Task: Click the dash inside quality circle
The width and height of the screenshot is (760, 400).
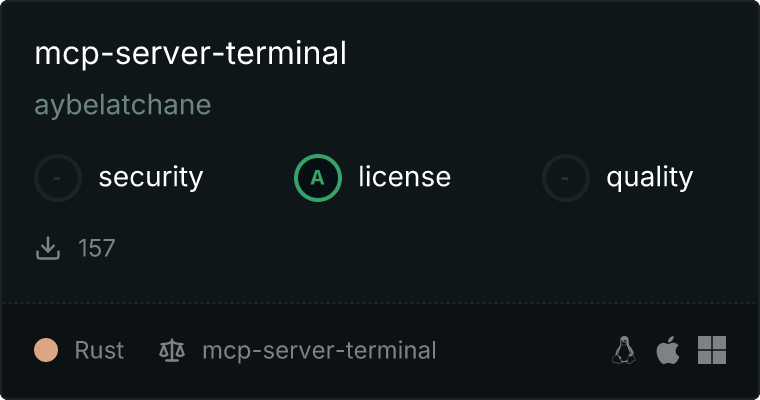Action: pyautogui.click(x=565, y=178)
